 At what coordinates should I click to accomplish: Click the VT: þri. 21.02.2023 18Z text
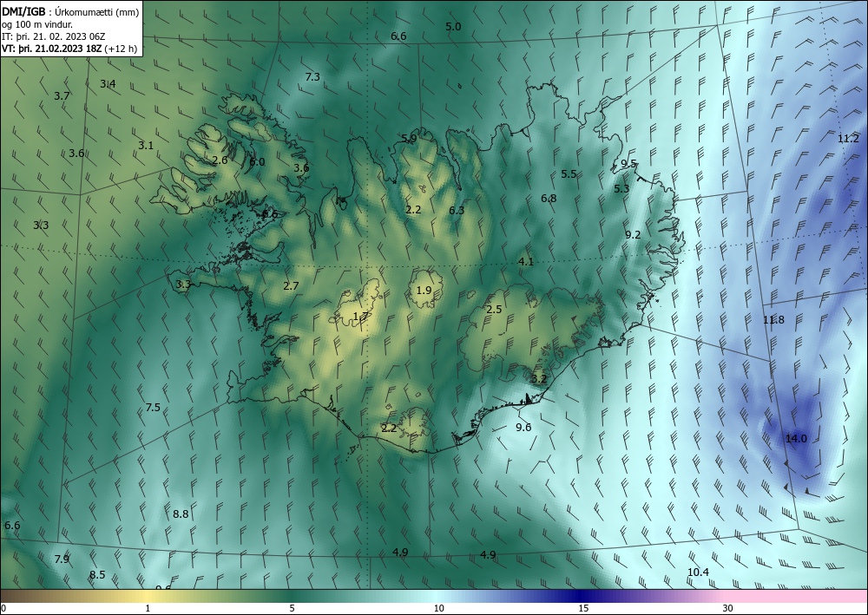click(51, 49)
